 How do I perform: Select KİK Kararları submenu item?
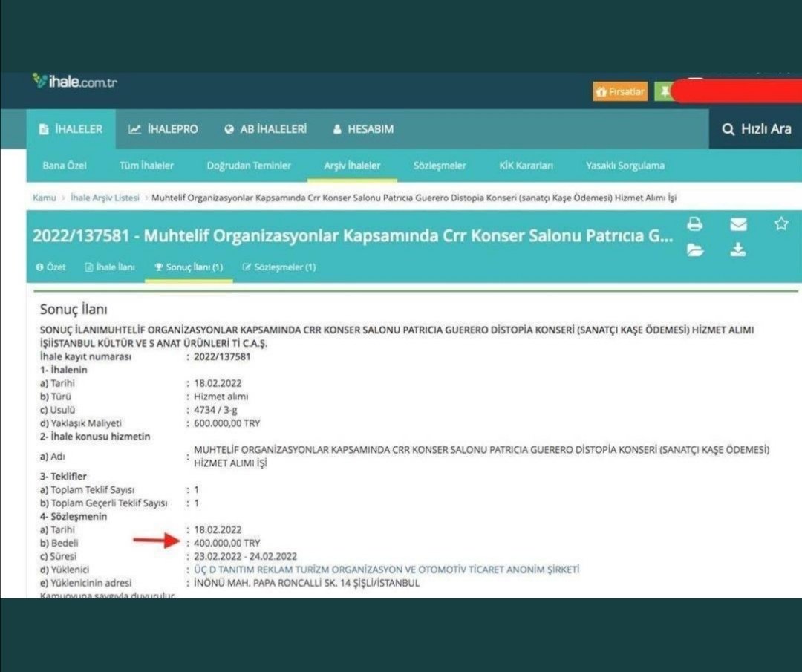point(526,165)
